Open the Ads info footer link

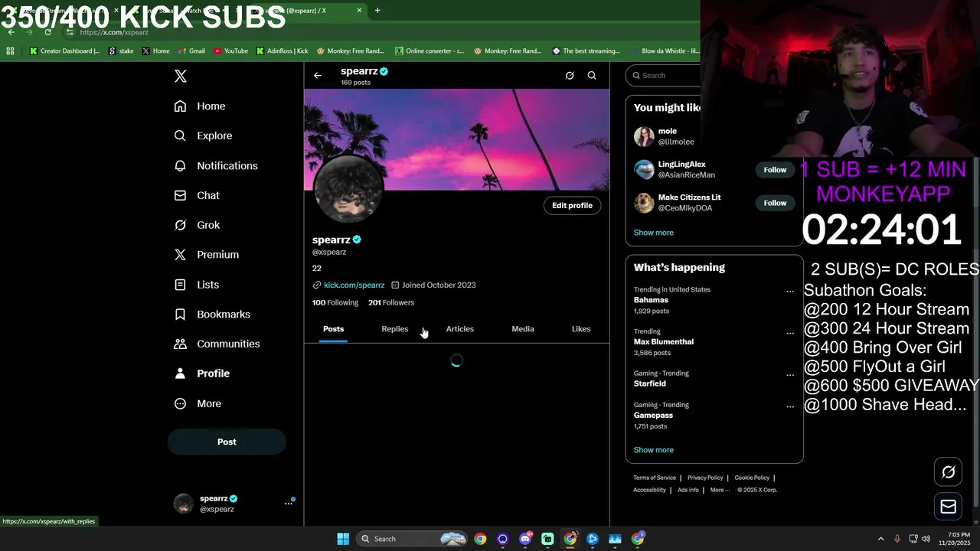coord(688,490)
